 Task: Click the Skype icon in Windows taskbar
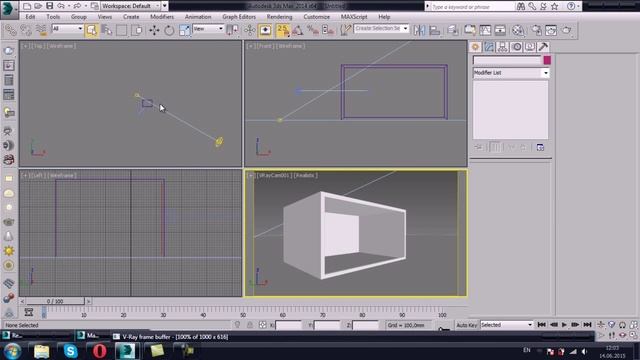click(x=70, y=351)
